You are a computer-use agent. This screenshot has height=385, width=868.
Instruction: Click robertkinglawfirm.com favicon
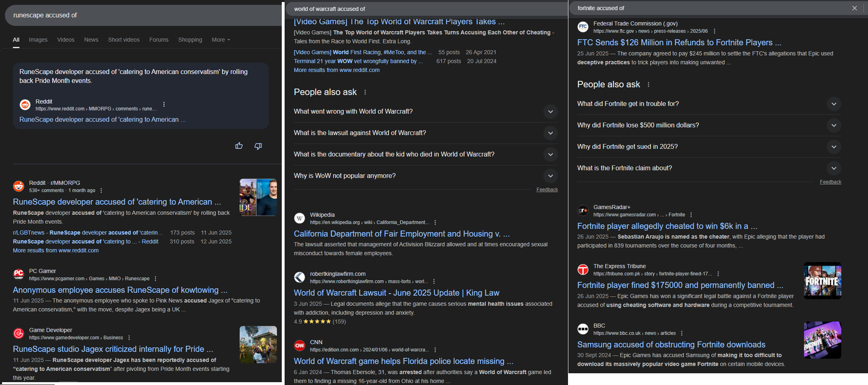coord(300,277)
